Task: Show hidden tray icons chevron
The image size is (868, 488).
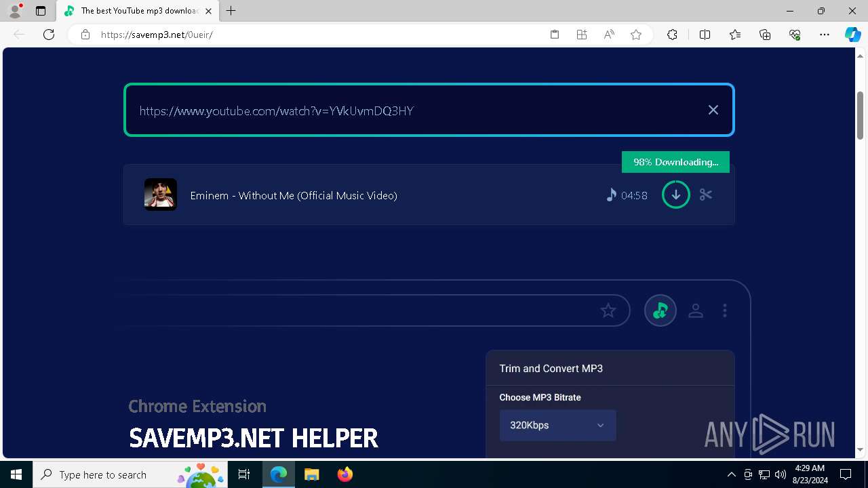Action: [731, 474]
